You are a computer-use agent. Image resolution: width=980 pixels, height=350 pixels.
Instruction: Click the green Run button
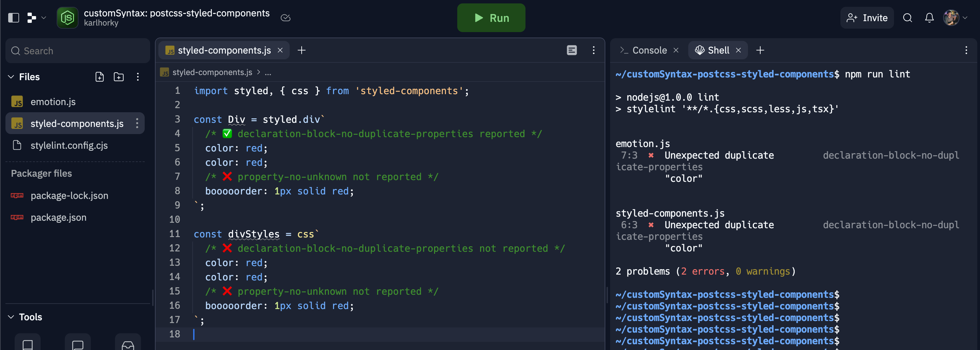(x=491, y=17)
